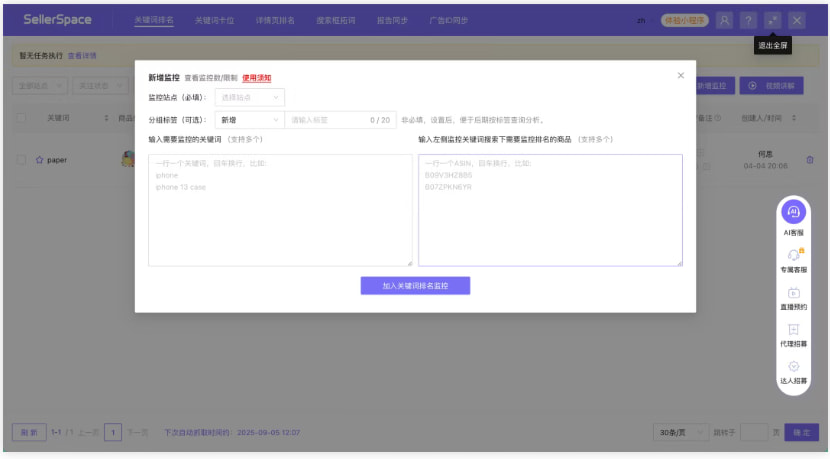Toggle the select-all checkbox in table header
The height and width of the screenshot is (459, 830).
(x=21, y=118)
